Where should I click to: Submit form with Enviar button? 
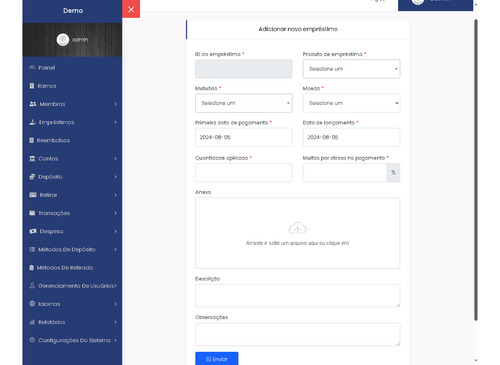point(217,359)
